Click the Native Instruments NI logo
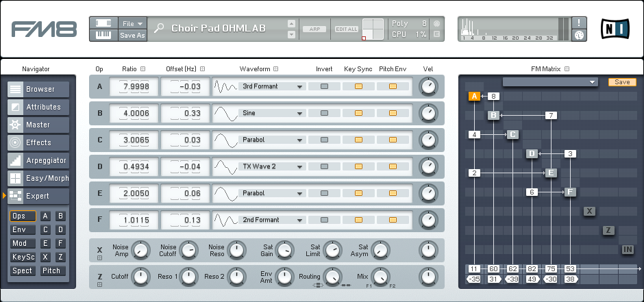 pyautogui.click(x=615, y=29)
